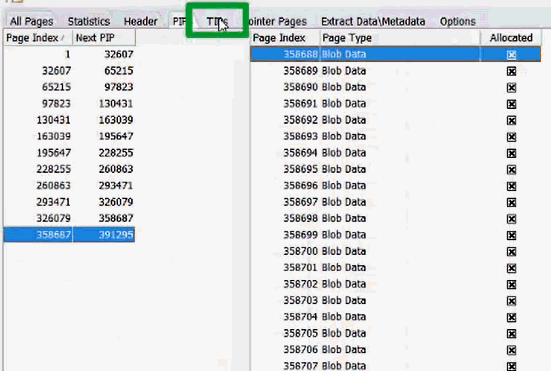Image resolution: width=551 pixels, height=371 pixels.
Task: Sort left list by Next PIP column
Action: pyautogui.click(x=104, y=38)
